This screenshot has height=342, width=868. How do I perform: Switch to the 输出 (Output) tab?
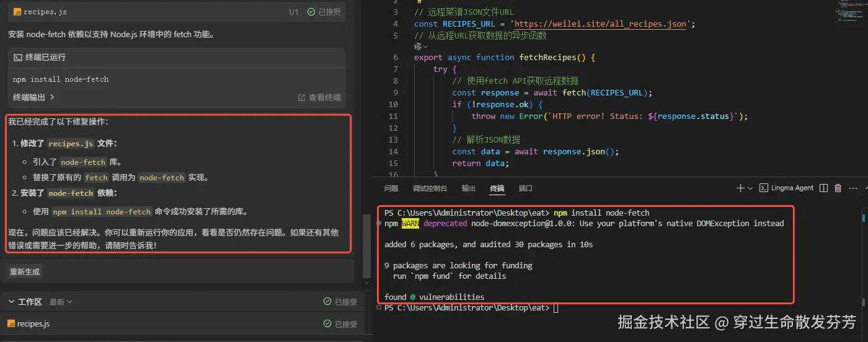[469, 188]
